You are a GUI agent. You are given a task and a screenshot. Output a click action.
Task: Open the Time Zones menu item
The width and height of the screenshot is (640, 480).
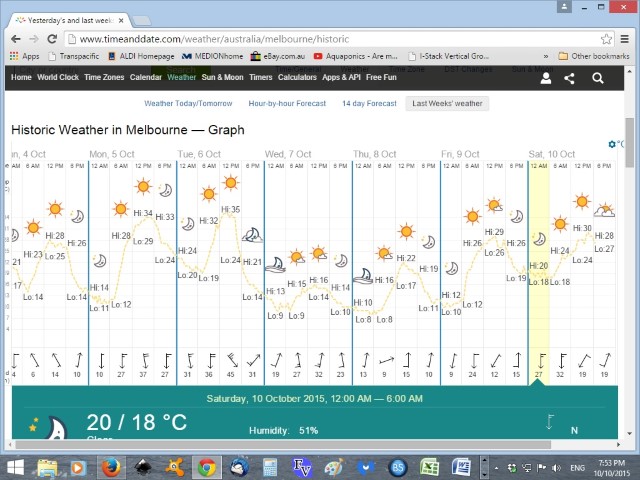click(104, 77)
